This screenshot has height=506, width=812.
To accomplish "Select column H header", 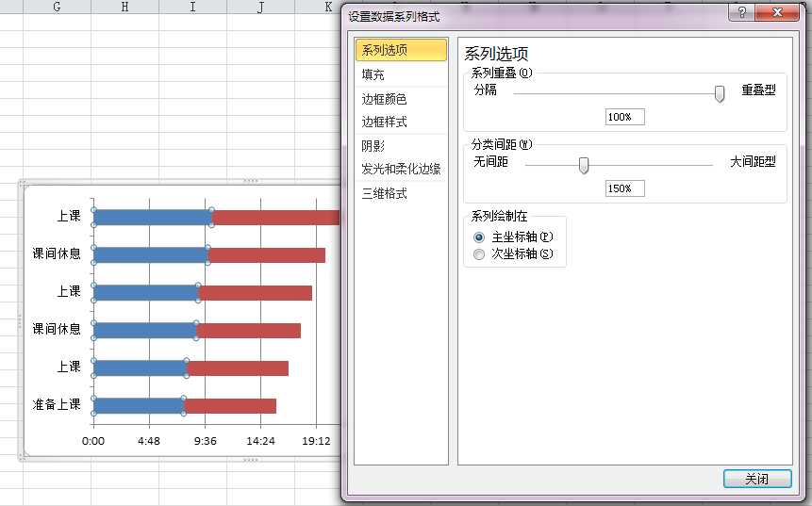I will pyautogui.click(x=124, y=7).
